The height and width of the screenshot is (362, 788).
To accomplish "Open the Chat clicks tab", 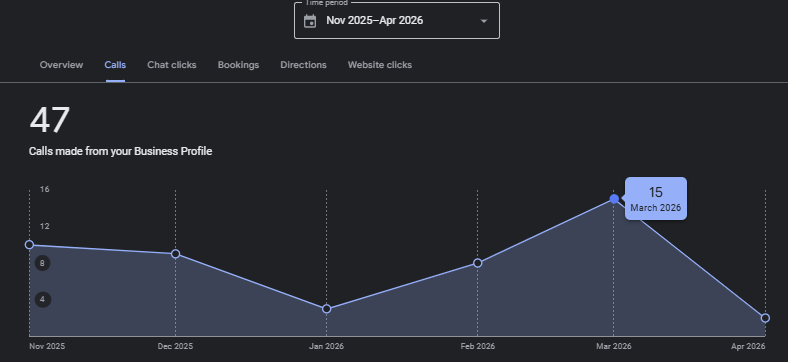I will pyautogui.click(x=172, y=65).
